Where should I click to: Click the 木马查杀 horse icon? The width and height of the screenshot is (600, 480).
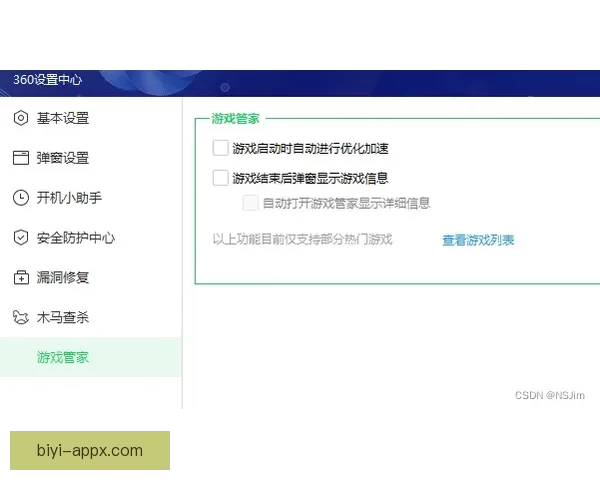coord(21,317)
